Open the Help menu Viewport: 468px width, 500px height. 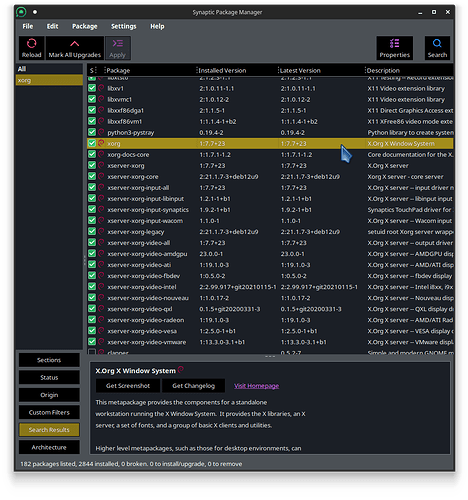coord(157,26)
